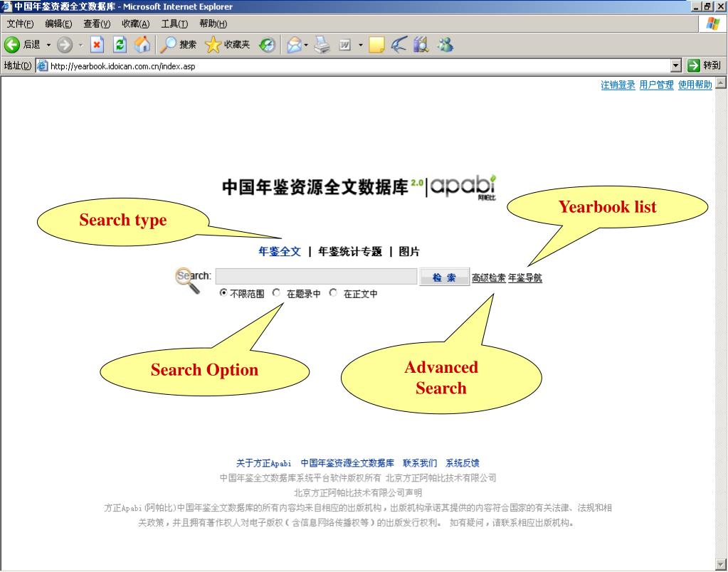Select the 在正文中 radio option
The height and width of the screenshot is (572, 728).
[333, 293]
